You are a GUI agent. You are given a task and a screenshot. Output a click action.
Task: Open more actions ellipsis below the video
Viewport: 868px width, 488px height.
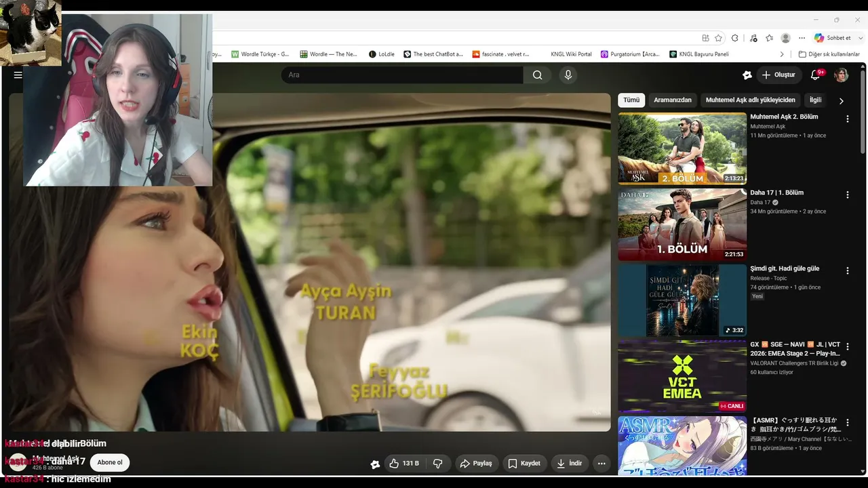pyautogui.click(x=601, y=464)
